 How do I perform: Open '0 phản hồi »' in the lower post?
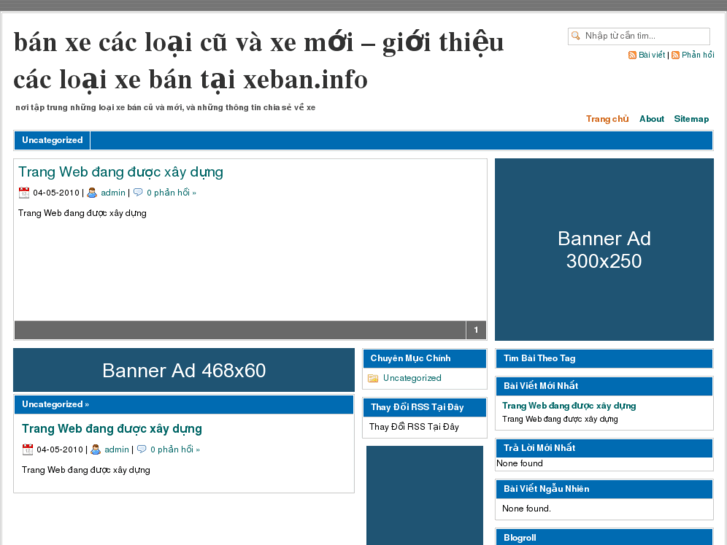[x=175, y=449]
